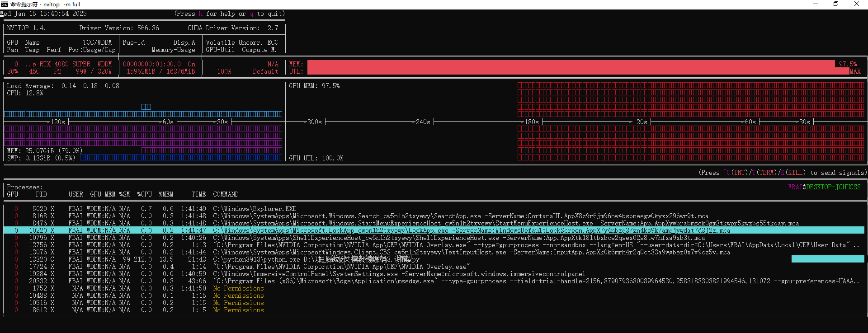Close the nvitop command prompt window
The height and width of the screenshot is (333, 868).
[x=857, y=4]
